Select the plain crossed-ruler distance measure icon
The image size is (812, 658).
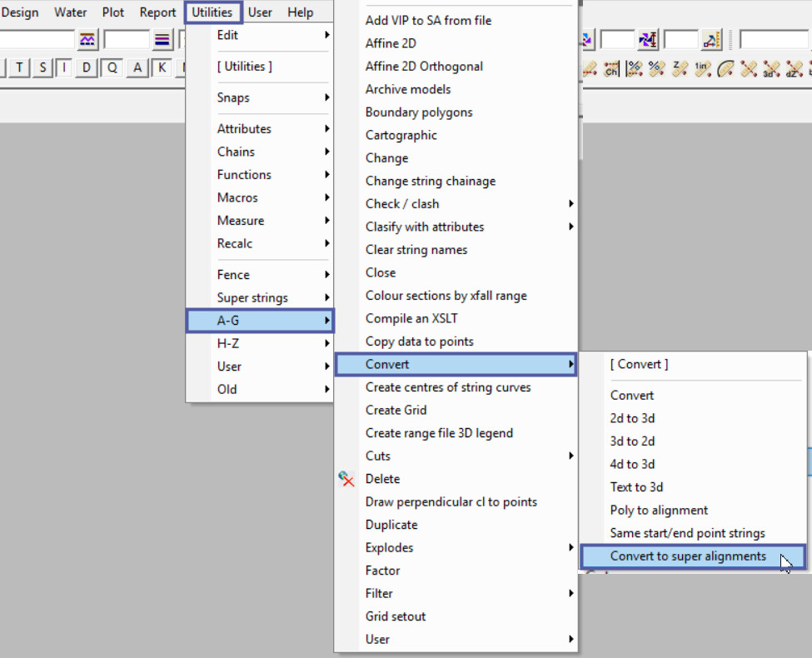coord(749,69)
